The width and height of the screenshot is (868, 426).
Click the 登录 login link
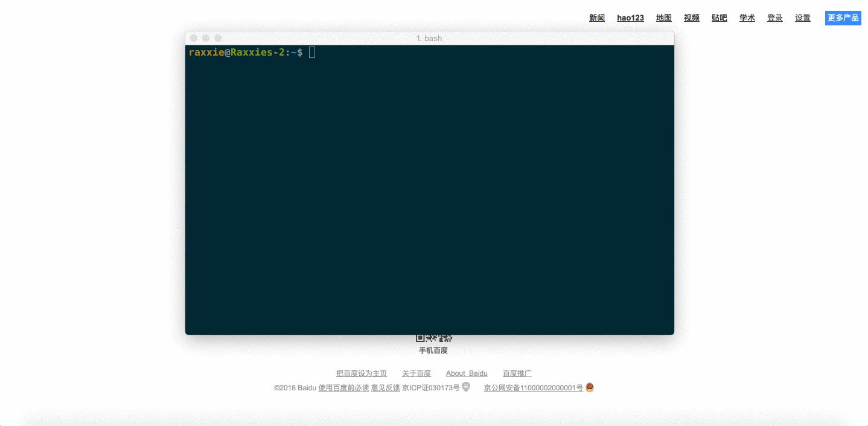click(774, 18)
